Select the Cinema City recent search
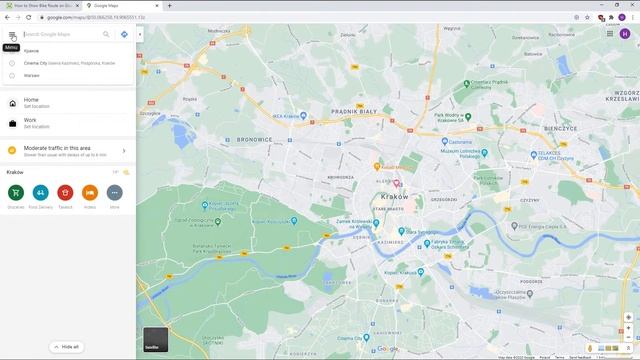 click(68, 63)
